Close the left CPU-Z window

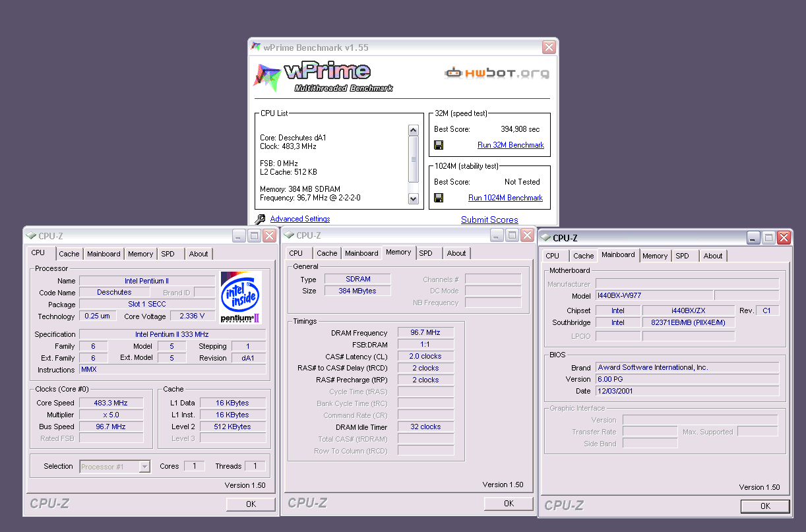(270, 235)
